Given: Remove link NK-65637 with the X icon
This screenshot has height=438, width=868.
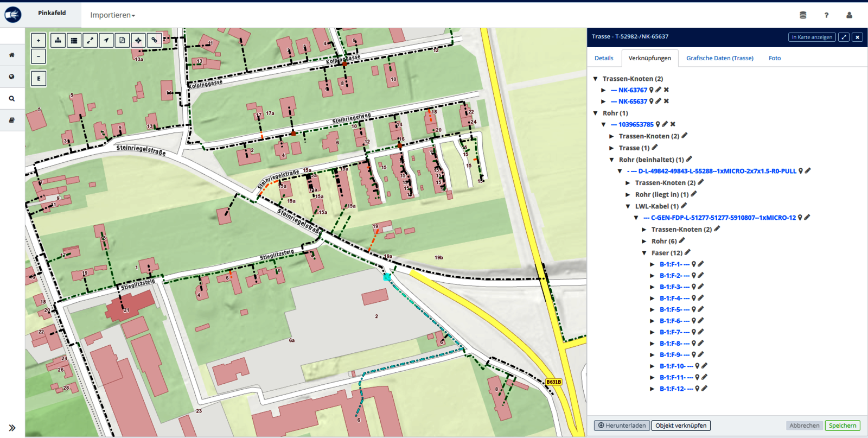Looking at the screenshot, I should coord(666,101).
